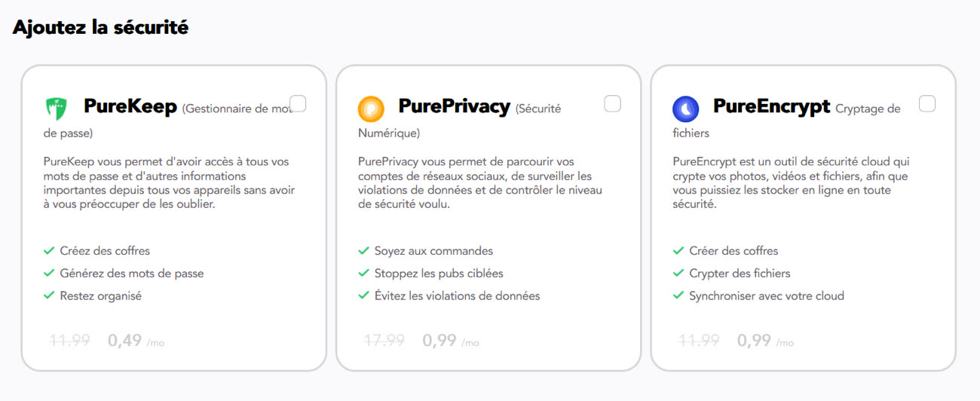Click checkmark beside Soyez aux commandes
This screenshot has height=401, width=980.
(363, 250)
